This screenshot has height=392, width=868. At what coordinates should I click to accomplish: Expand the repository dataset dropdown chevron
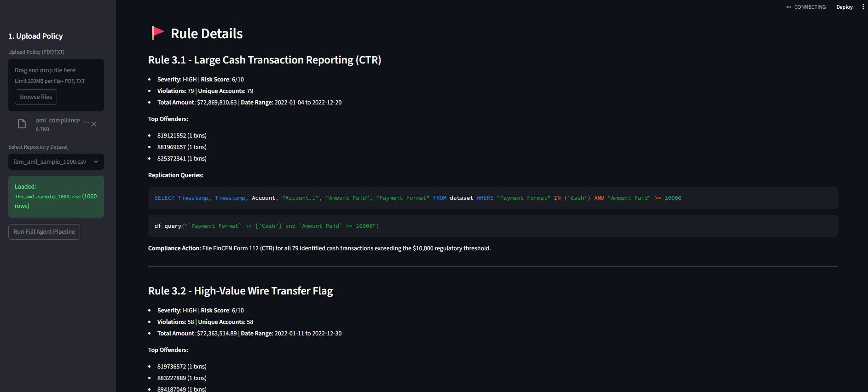(x=96, y=162)
